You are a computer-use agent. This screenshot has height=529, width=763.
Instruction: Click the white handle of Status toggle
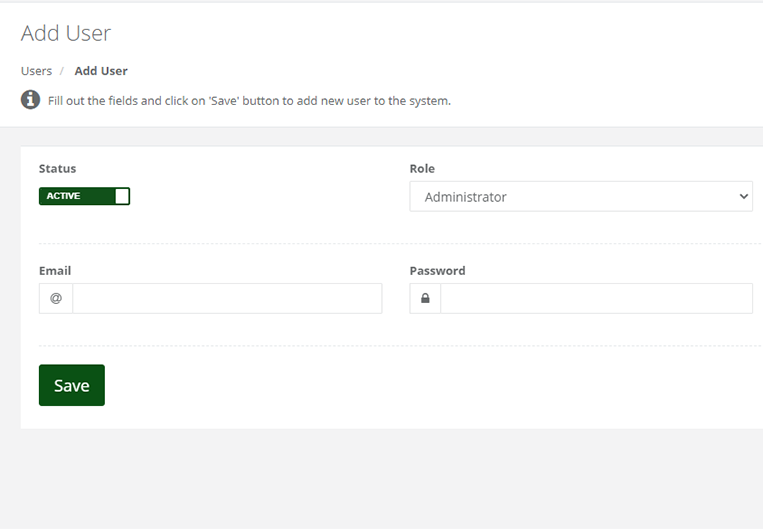(122, 196)
